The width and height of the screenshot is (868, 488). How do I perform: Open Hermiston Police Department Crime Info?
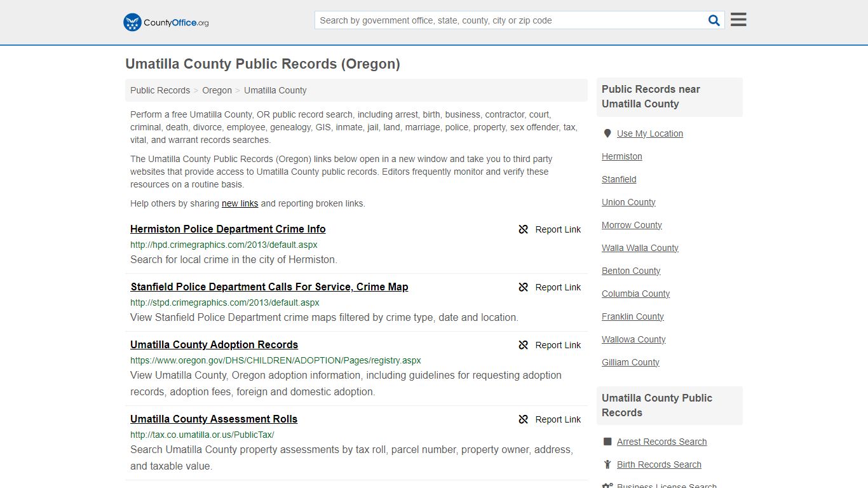point(228,229)
